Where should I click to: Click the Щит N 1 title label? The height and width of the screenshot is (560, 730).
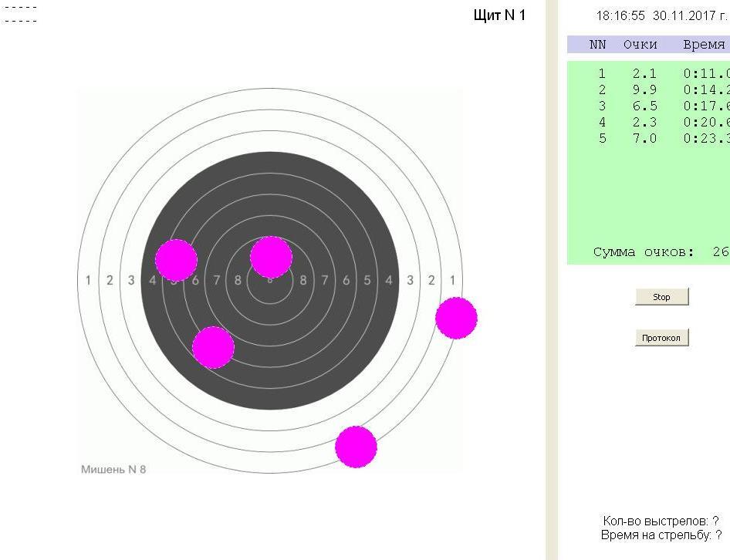(499, 15)
